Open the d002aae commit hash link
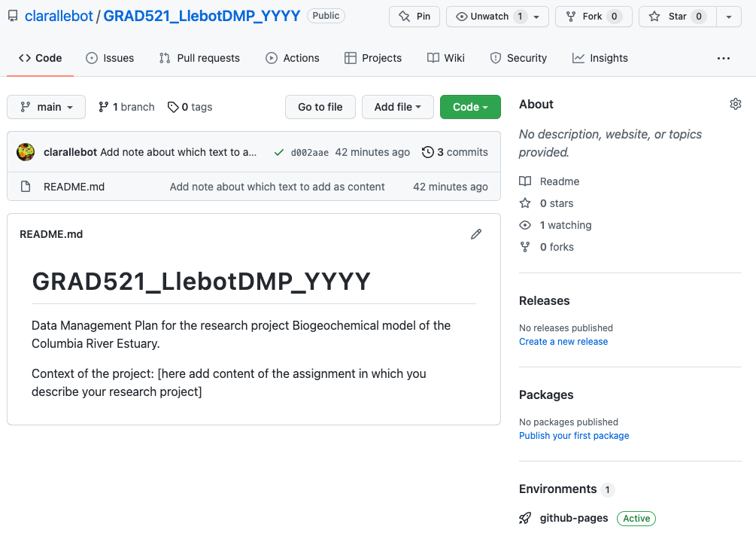Image resolution: width=756 pixels, height=539 pixels. pos(310,153)
